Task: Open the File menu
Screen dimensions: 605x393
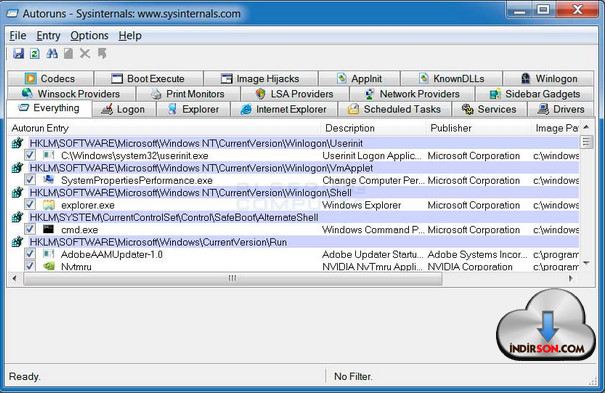Action: (x=18, y=35)
